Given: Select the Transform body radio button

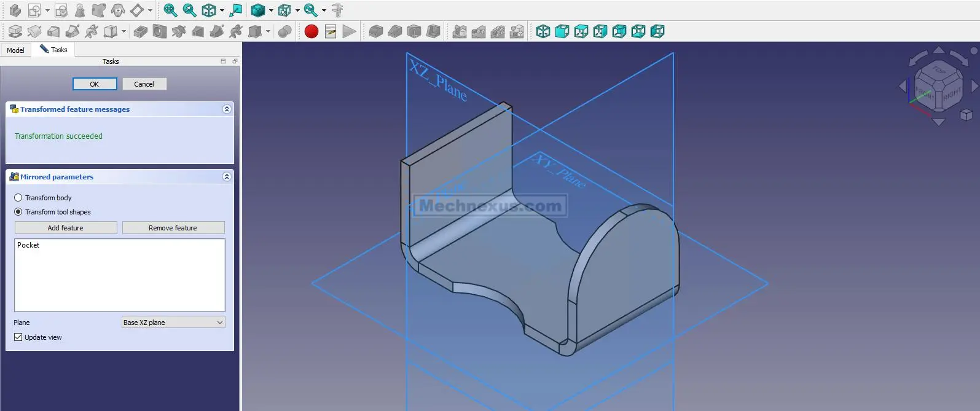Looking at the screenshot, I should (x=18, y=198).
